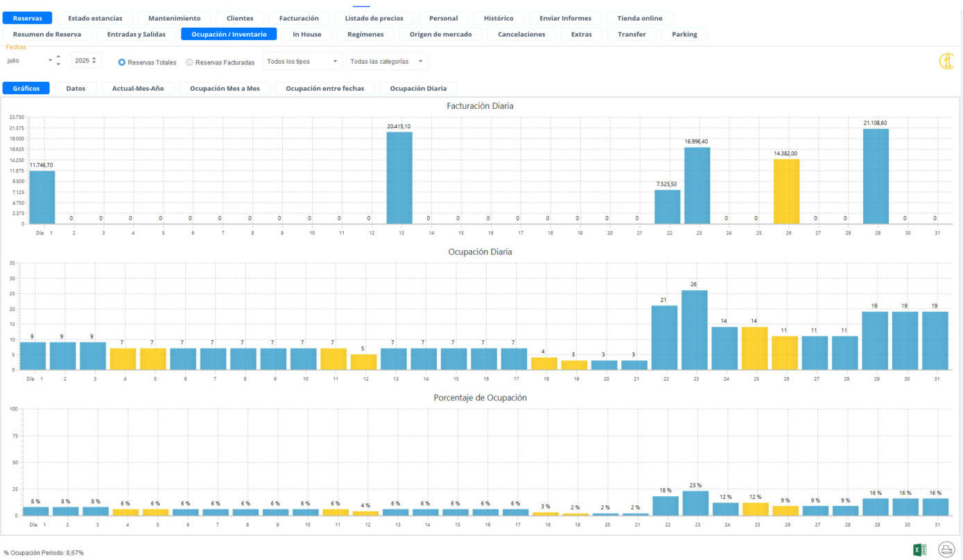
Task: Open the julio month dropdown
Action: (29, 61)
